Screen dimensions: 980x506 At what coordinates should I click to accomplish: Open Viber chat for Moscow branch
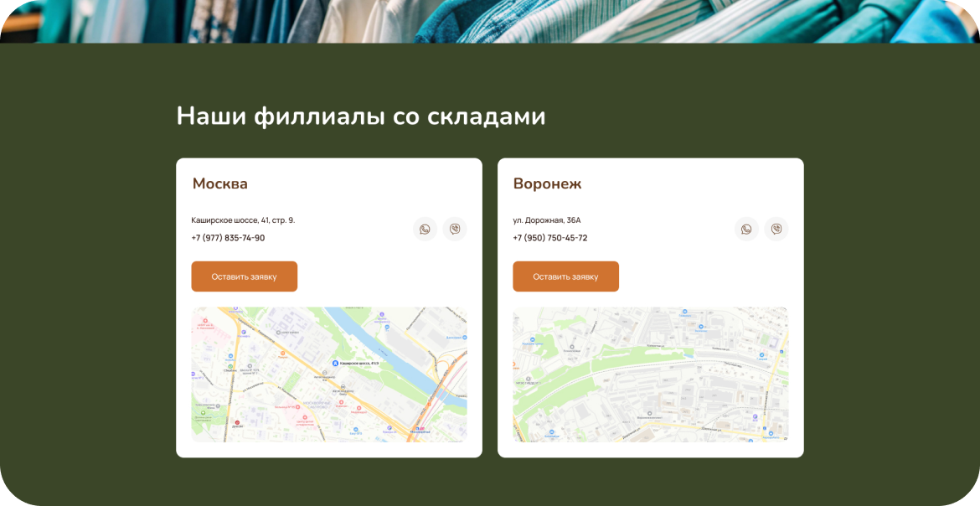pos(455,230)
